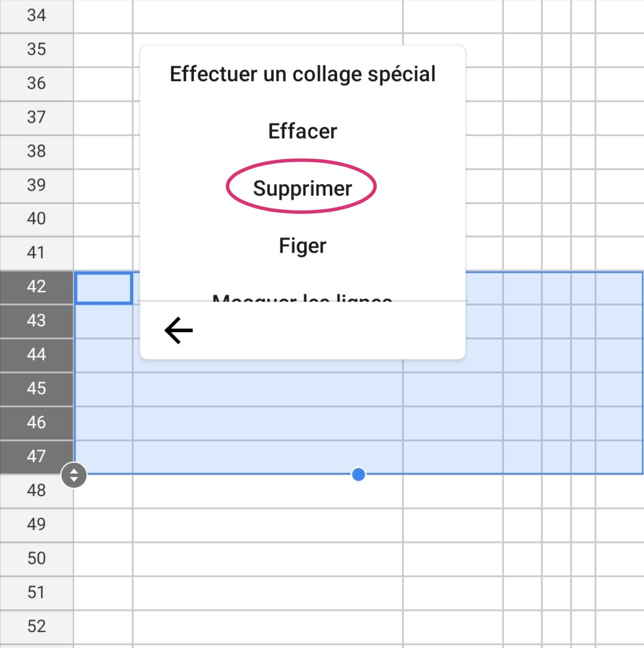Select row header 38
This screenshot has height=648, width=644.
(36, 151)
